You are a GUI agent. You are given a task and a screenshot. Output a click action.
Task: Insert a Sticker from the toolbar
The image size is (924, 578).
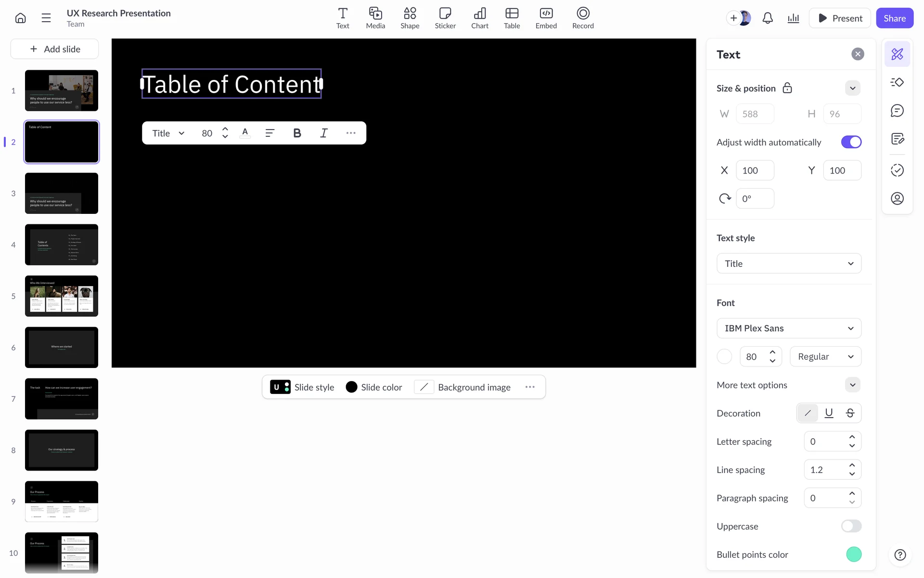click(445, 18)
